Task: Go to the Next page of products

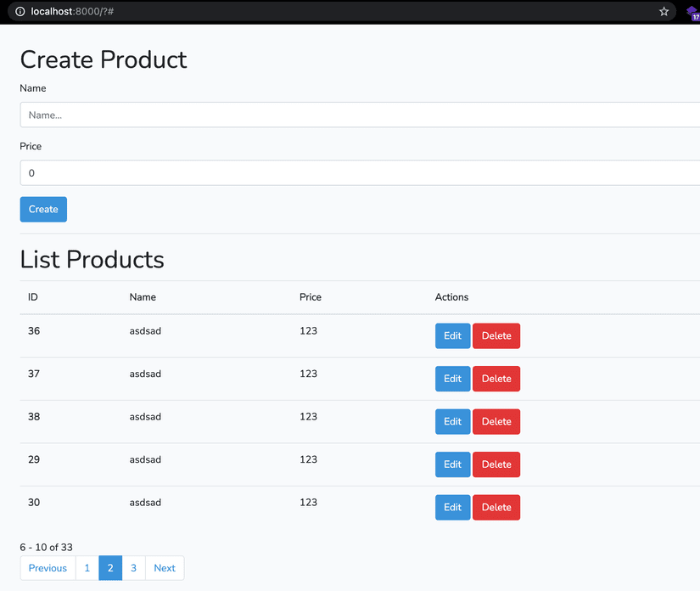Action: 164,567
